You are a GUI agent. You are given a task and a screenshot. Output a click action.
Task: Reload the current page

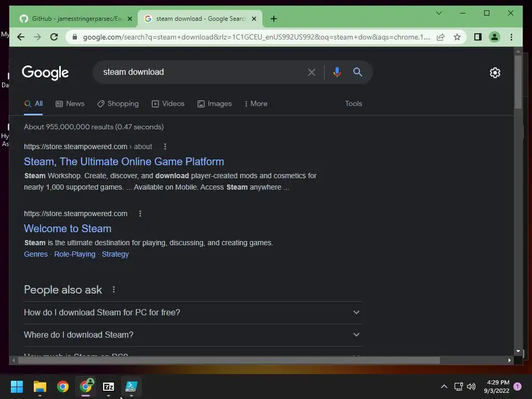click(54, 37)
